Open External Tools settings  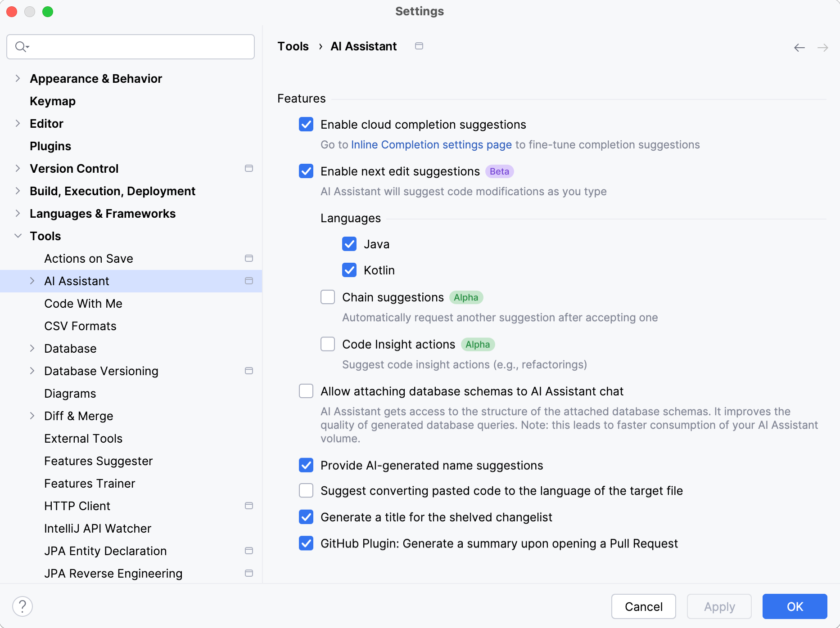83,439
